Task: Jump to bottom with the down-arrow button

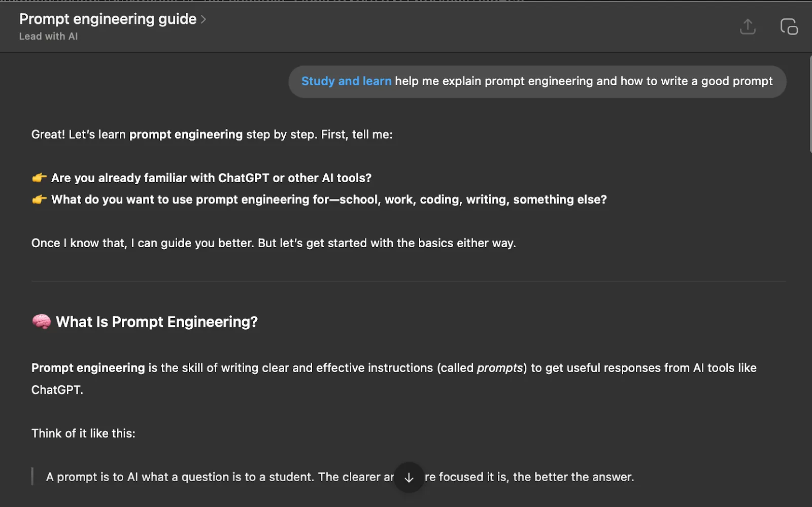Action: [x=409, y=477]
